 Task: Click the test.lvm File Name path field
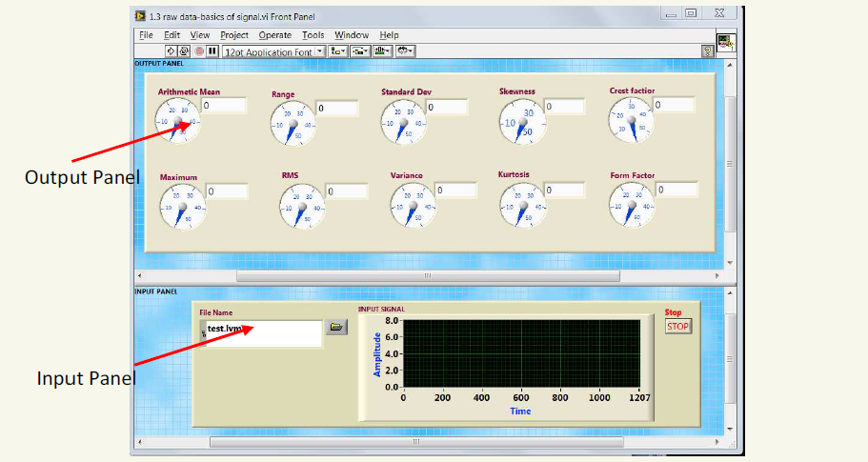[x=261, y=333]
